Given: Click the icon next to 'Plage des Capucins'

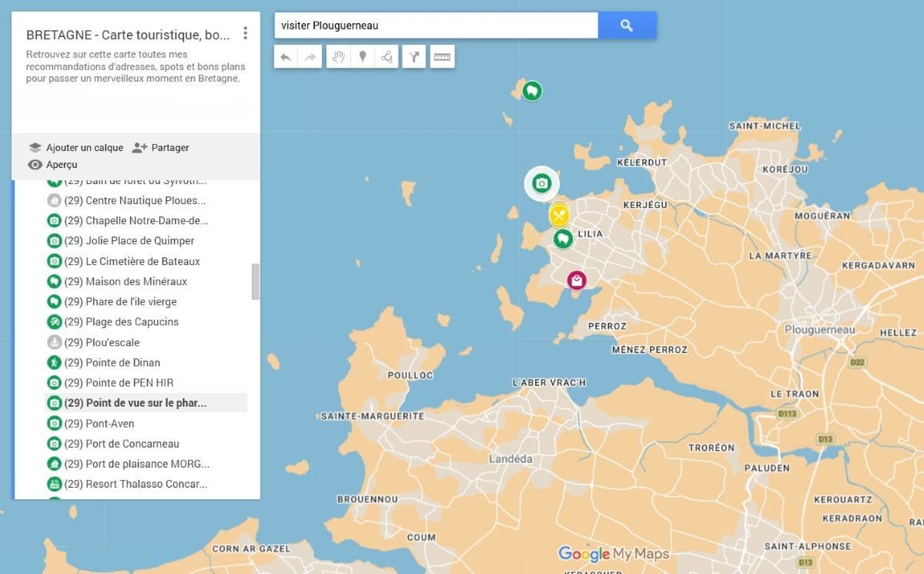Looking at the screenshot, I should click(x=54, y=321).
